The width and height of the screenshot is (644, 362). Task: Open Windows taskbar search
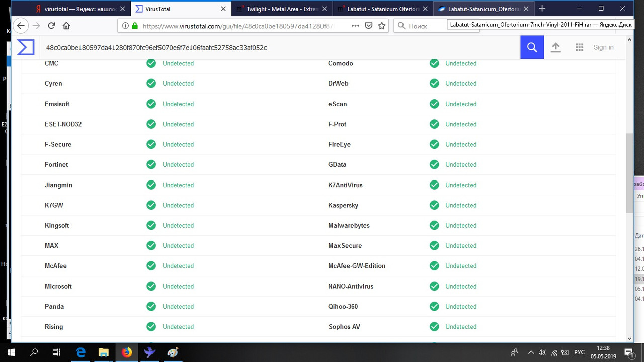pyautogui.click(x=34, y=352)
